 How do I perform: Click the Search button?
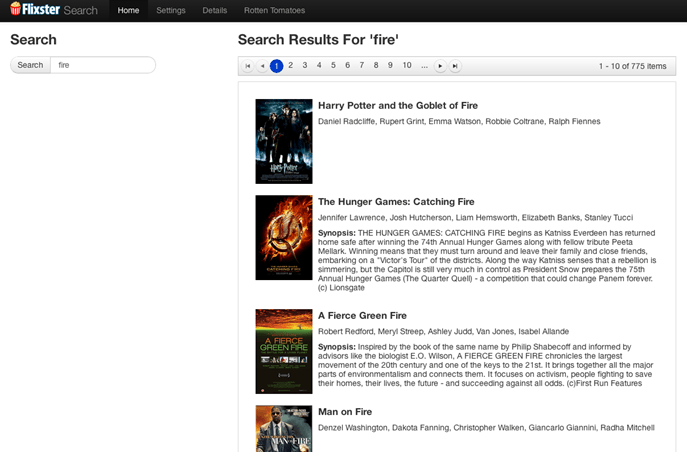pos(30,65)
